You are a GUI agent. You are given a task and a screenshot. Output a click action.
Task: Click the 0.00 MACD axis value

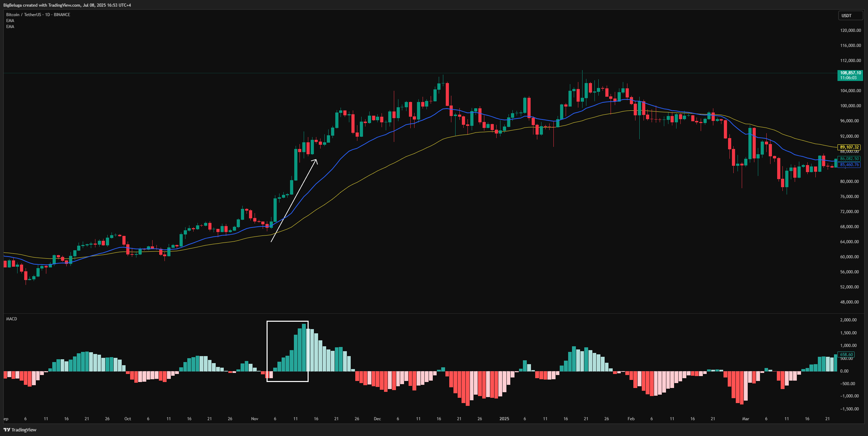844,371
